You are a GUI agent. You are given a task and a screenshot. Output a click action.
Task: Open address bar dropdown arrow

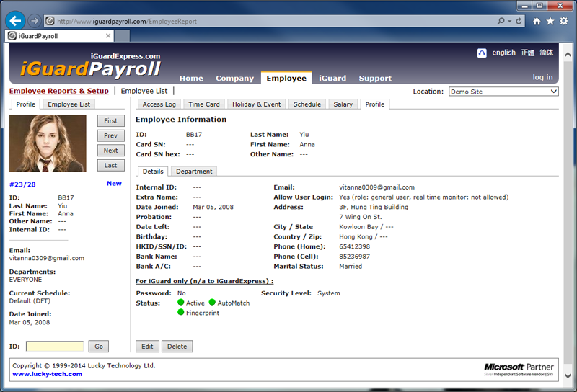coord(510,21)
